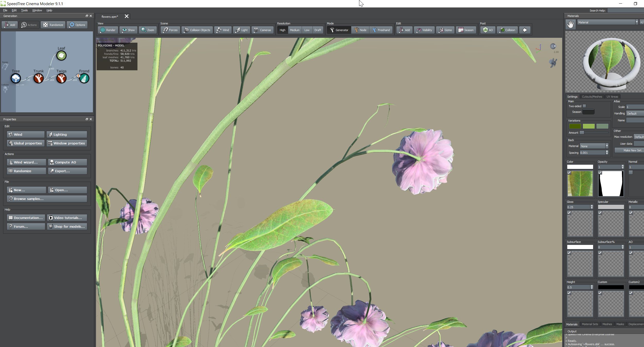644x347 pixels.
Task: Toggle the Height map checkbox
Action: 569,293
